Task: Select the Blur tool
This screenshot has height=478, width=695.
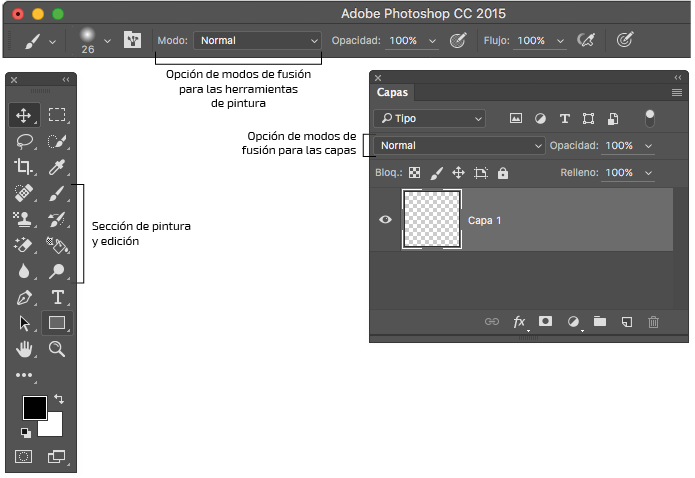Action: point(24,271)
